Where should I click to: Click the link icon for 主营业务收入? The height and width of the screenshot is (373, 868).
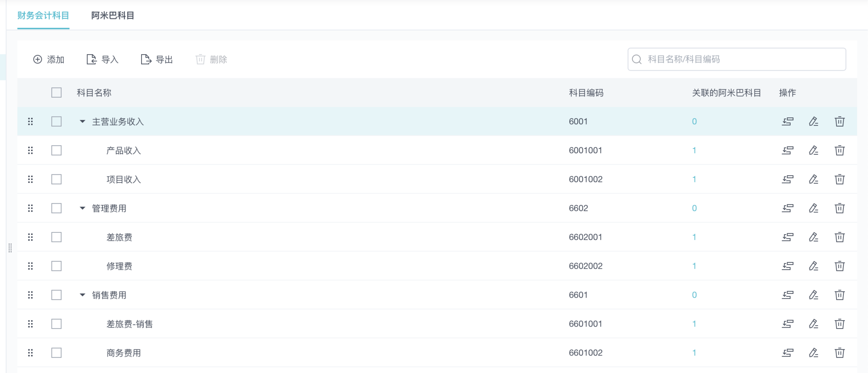[x=787, y=122]
